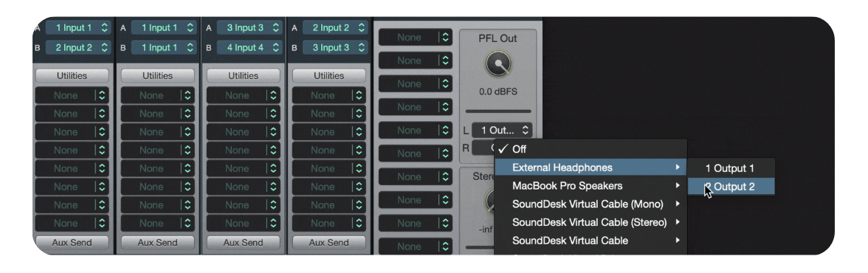Click the 'PFL Out' section title
868x273 pixels.
(x=497, y=39)
